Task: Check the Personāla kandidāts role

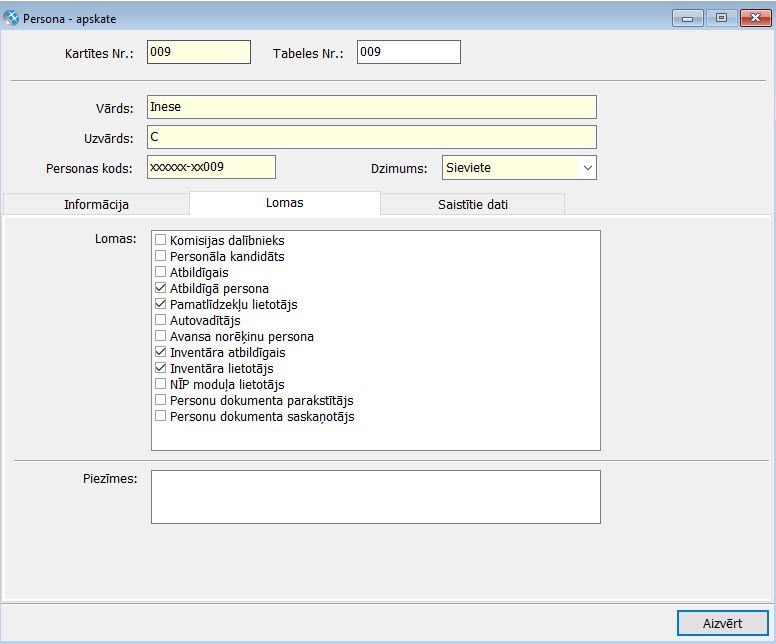Action: (x=161, y=257)
